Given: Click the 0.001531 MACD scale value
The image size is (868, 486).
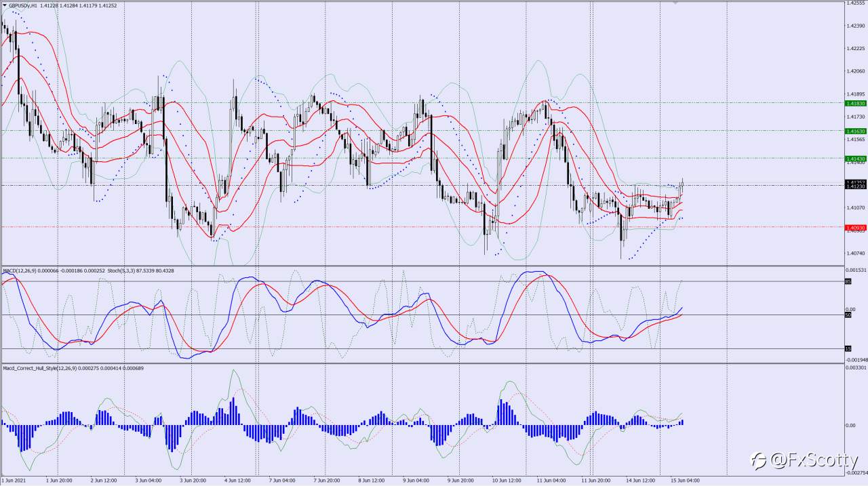Looking at the screenshot, I should tap(856, 270).
